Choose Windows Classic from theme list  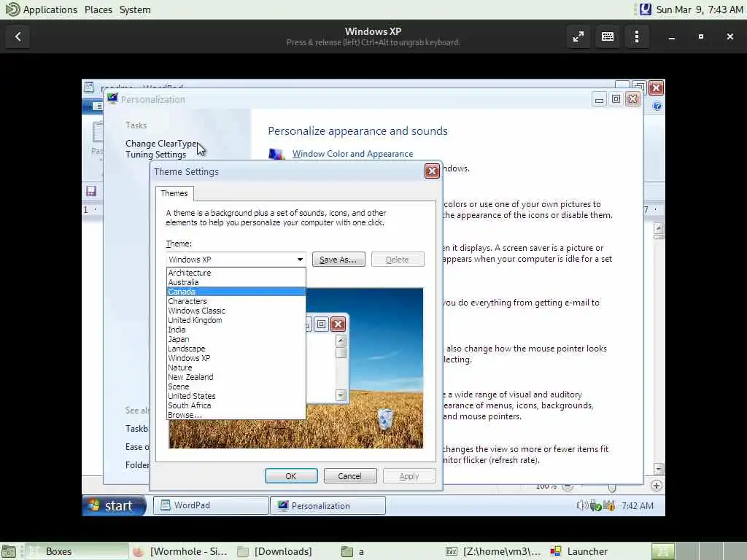[x=236, y=311]
